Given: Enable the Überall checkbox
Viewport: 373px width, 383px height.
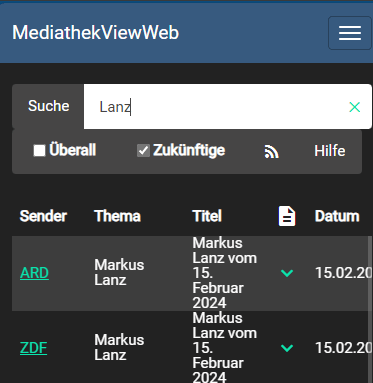Looking at the screenshot, I should [39, 150].
